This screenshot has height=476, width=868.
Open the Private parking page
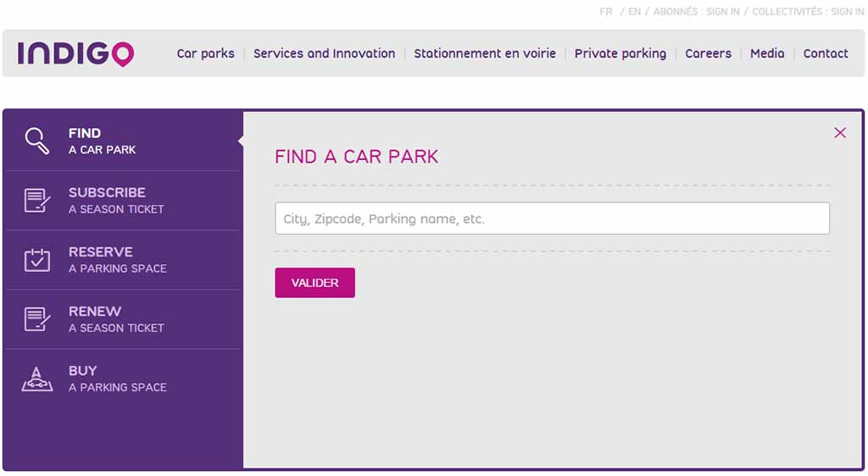620,53
